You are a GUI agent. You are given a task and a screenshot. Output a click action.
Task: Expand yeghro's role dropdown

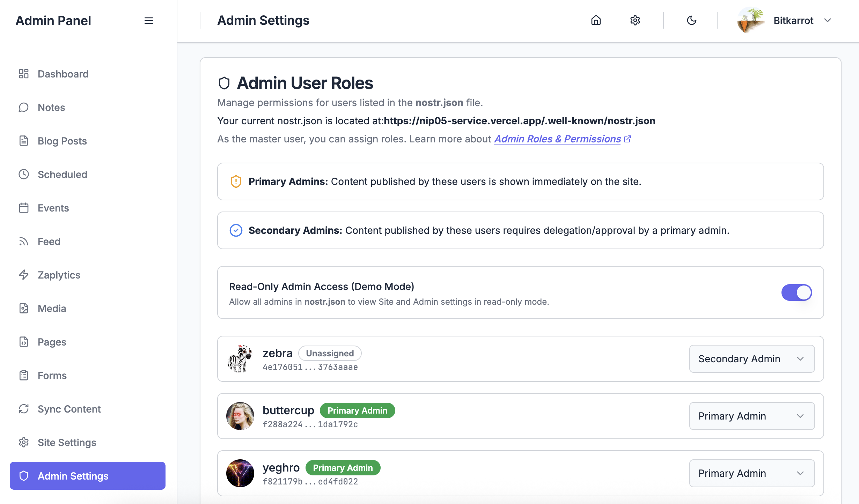pos(751,473)
